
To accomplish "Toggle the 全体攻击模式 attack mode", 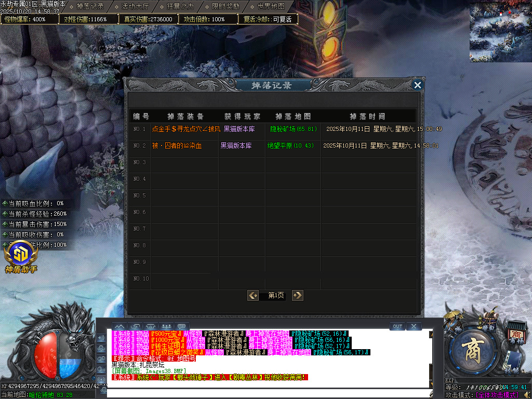I will point(501,395).
